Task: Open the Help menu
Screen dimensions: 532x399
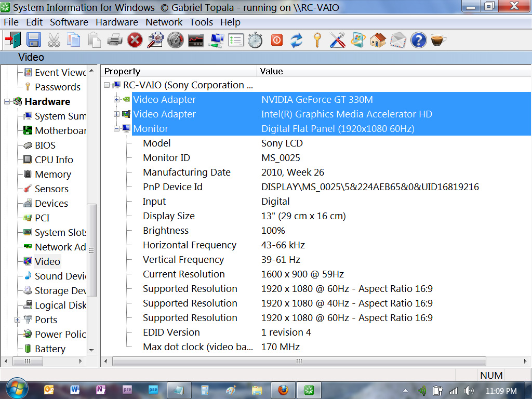Action: pyautogui.click(x=230, y=22)
